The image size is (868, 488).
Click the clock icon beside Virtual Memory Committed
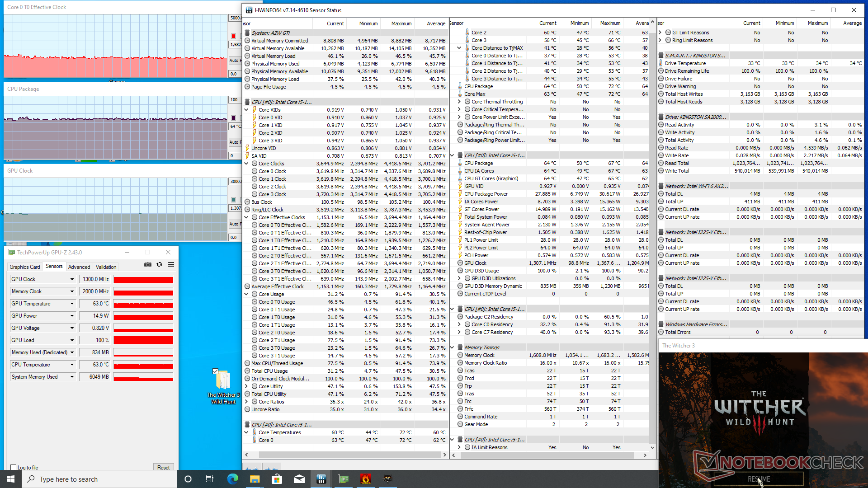coord(247,41)
